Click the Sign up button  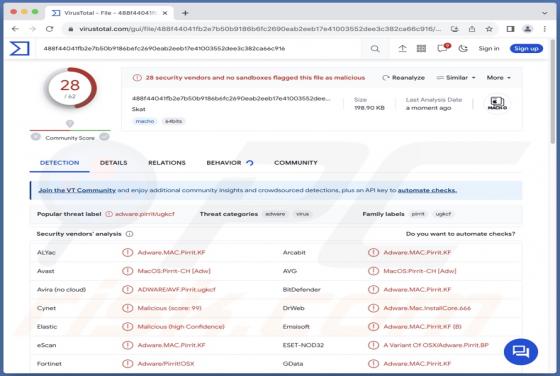[526, 49]
